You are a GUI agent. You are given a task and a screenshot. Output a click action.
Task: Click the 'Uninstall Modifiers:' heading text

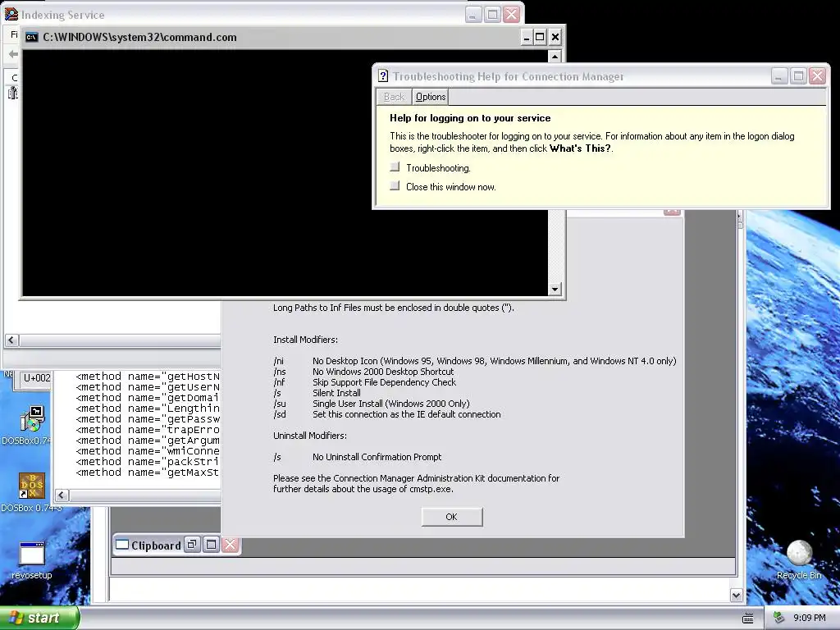tap(309, 436)
